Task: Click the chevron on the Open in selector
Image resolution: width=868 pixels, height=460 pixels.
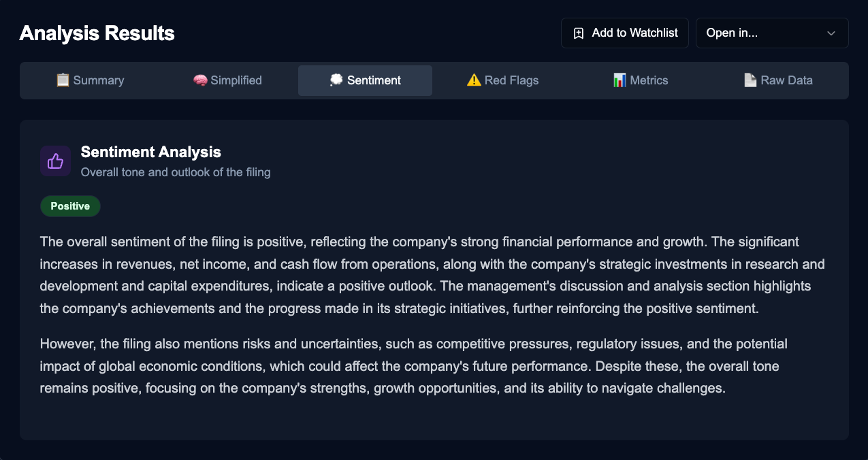Action: click(x=831, y=33)
